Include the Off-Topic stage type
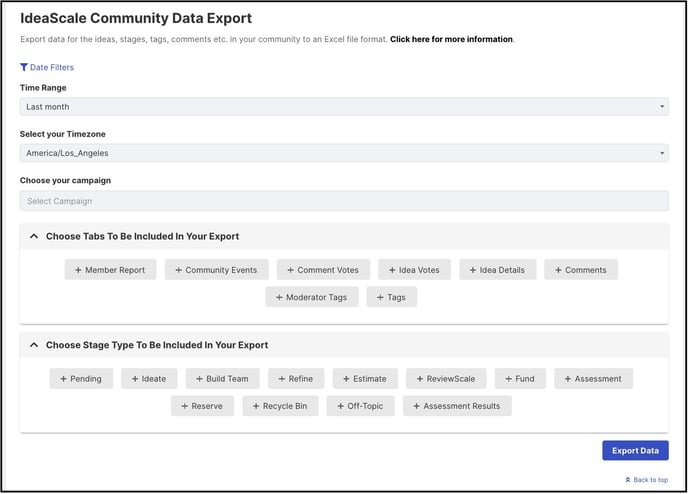The height and width of the screenshot is (494, 688). point(360,406)
